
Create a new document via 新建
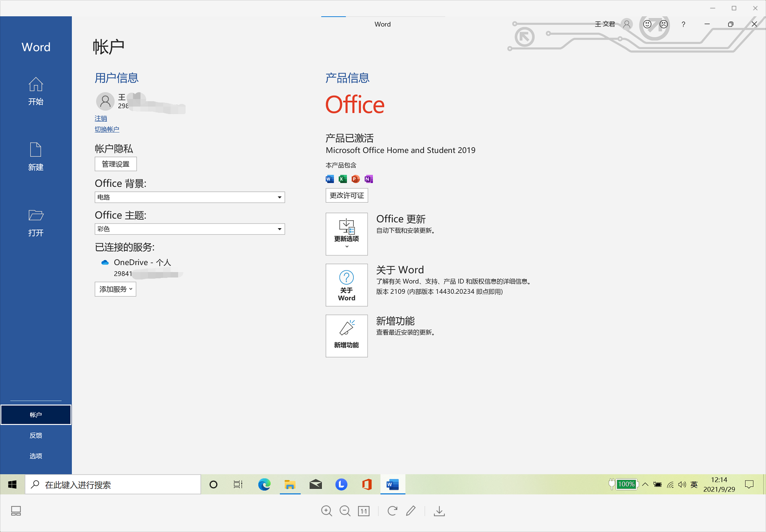36,157
